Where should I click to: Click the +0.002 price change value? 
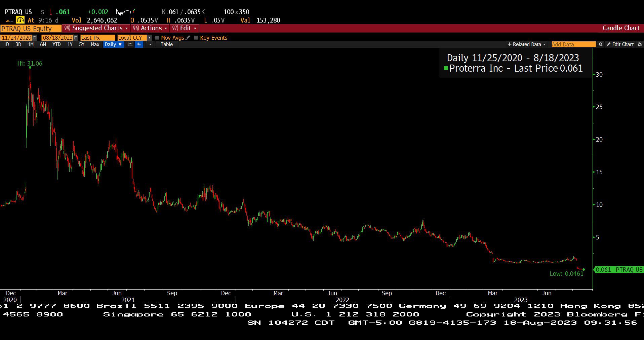tap(98, 12)
